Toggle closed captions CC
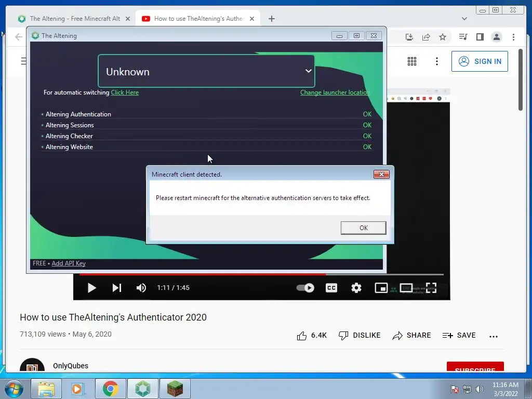 pyautogui.click(x=331, y=288)
